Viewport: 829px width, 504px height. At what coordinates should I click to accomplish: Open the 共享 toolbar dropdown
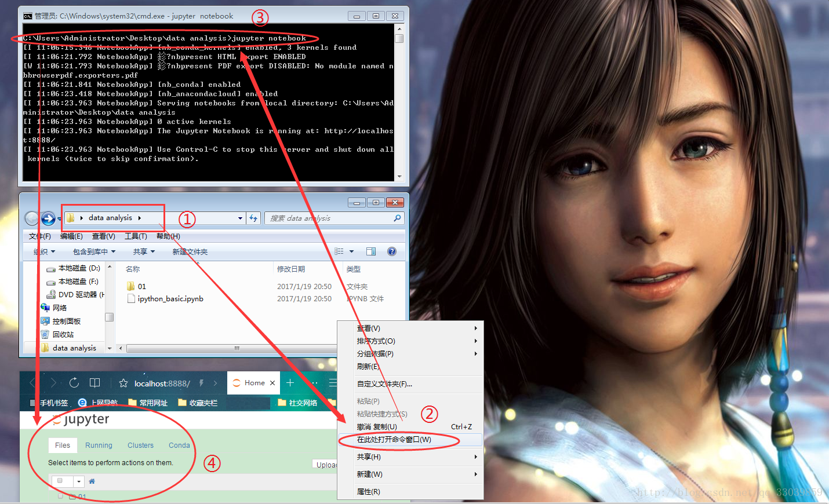click(x=144, y=251)
